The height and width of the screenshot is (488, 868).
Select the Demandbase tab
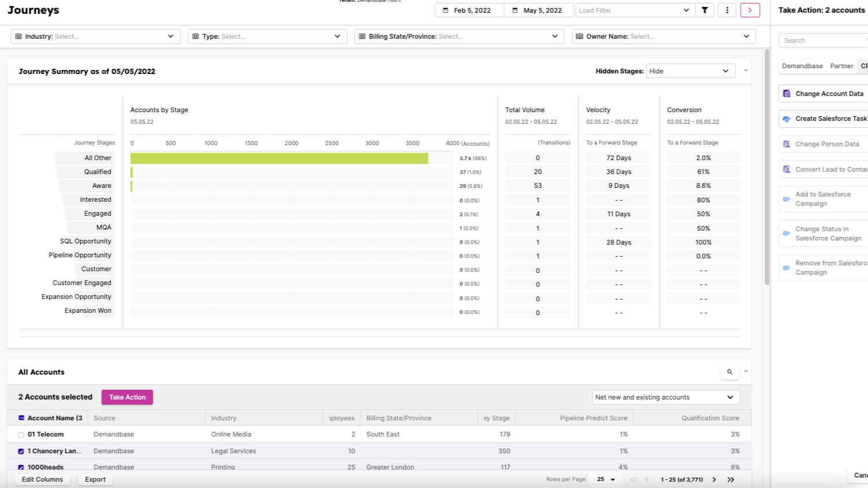802,66
